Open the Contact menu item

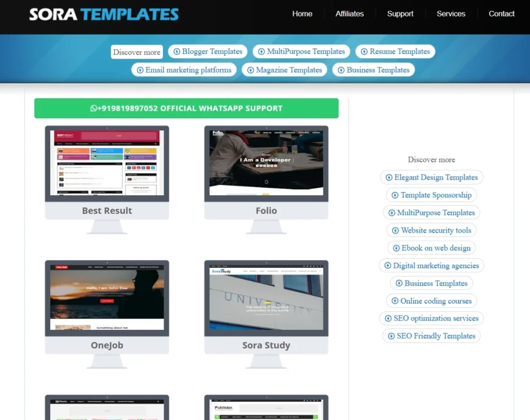point(502,14)
